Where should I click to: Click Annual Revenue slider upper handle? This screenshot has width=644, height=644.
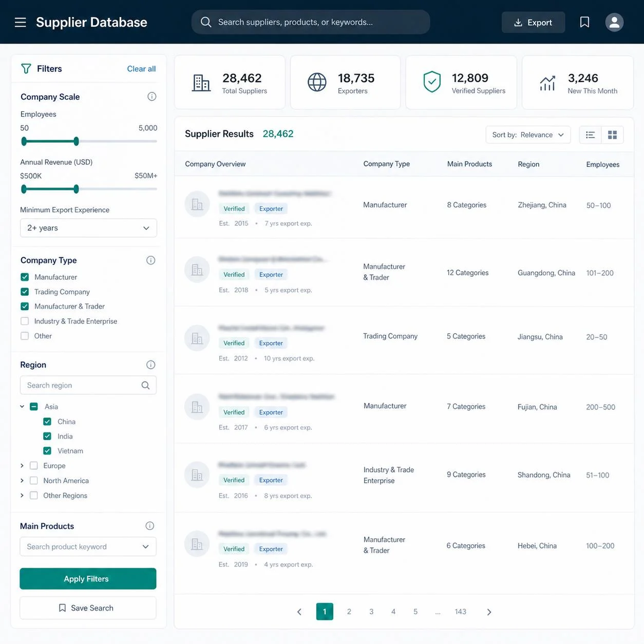point(76,189)
